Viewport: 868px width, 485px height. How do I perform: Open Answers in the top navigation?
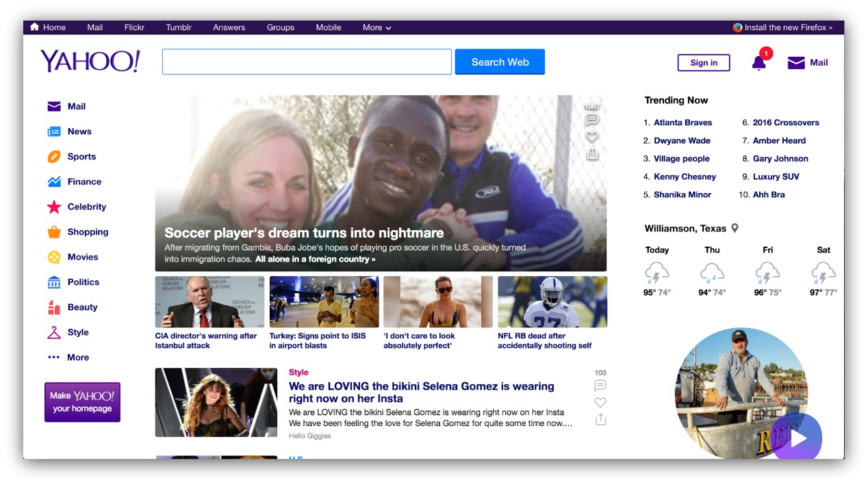click(229, 27)
